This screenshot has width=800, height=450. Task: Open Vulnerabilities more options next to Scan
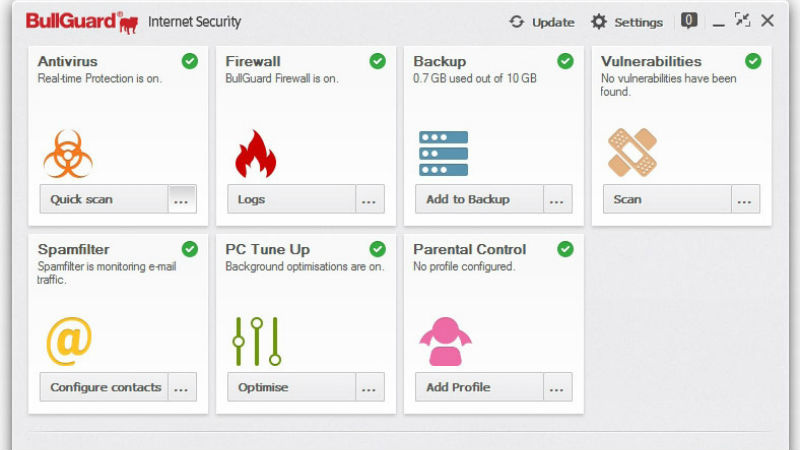(x=745, y=199)
